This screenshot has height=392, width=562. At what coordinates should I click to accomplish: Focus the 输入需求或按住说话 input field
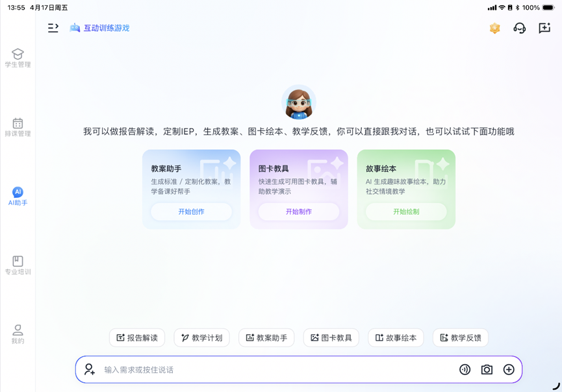coord(273,369)
